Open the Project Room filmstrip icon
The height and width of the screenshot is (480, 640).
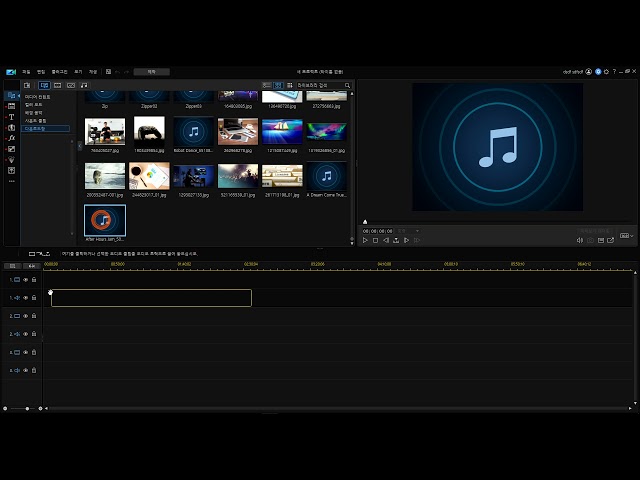coord(11,106)
